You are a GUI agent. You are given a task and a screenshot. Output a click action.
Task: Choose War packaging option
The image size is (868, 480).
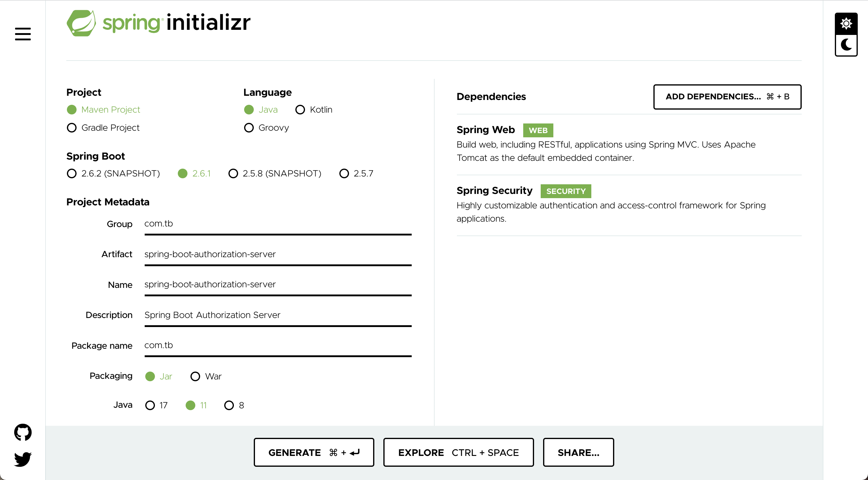[x=206, y=376]
